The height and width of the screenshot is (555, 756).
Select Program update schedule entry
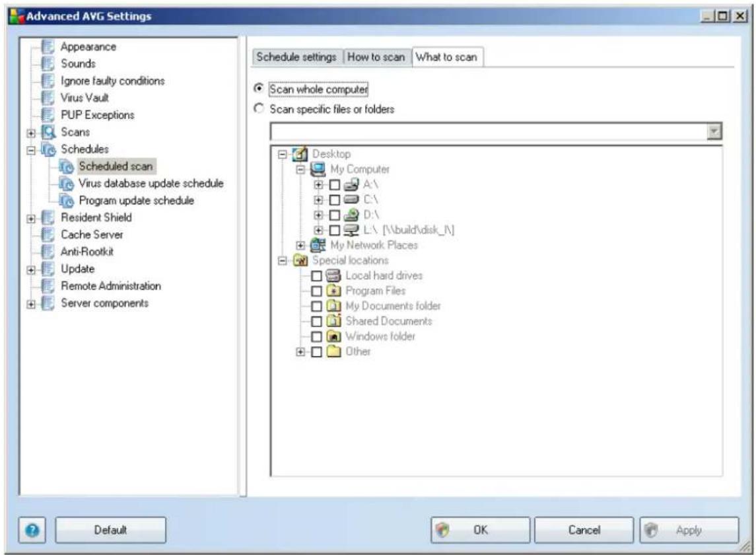[x=137, y=200]
